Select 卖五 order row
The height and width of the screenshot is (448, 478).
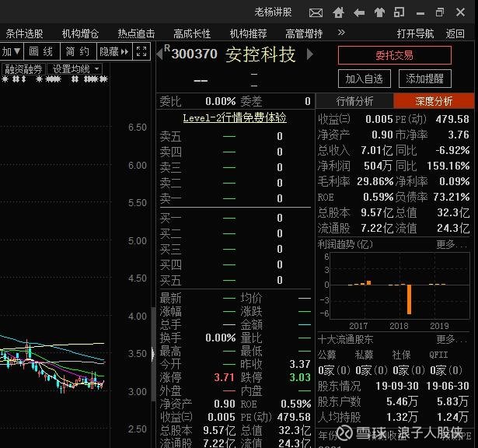(235, 136)
